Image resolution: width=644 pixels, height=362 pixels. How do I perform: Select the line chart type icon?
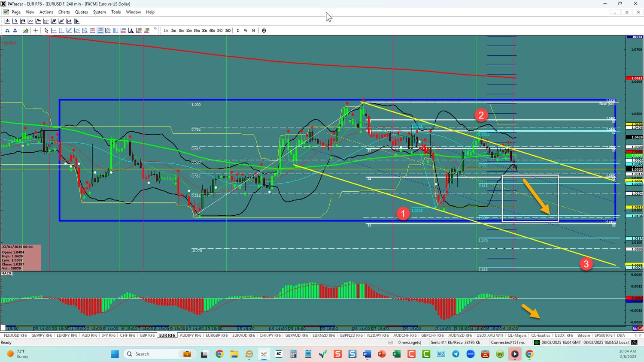pyautogui.click(x=30, y=21)
